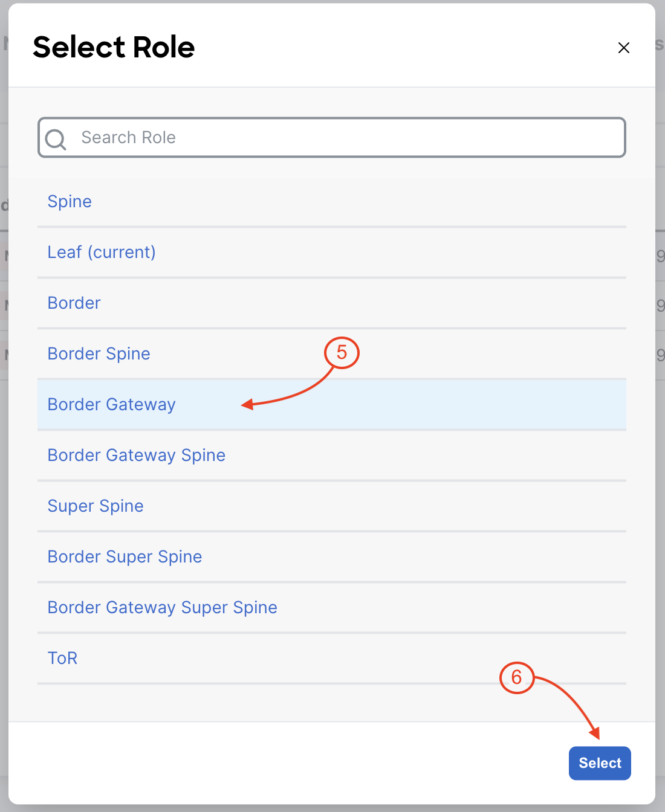The width and height of the screenshot is (665, 812).
Task: Click the red arrowhead pointing at Border Gateway
Action: pos(247,405)
